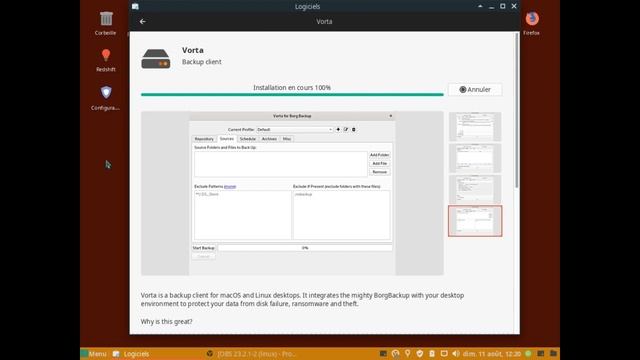The height and width of the screenshot is (360, 640).
Task: Go back using the header arrow
Action: tap(142, 21)
